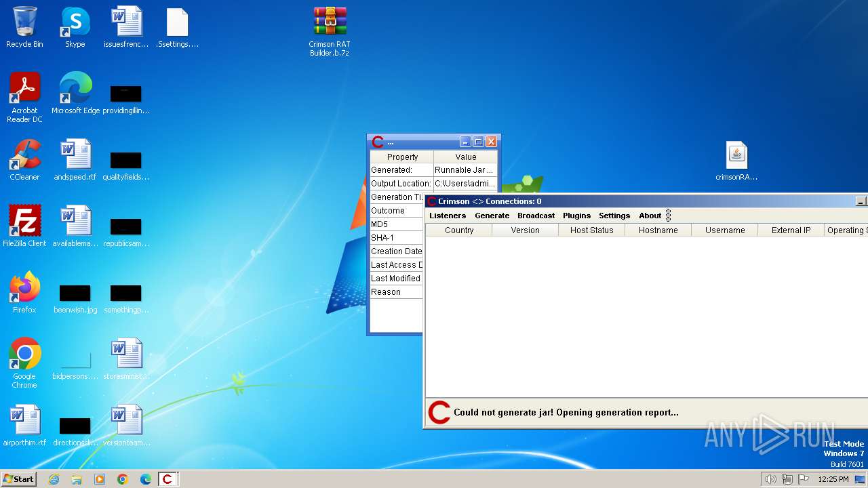Sort connections by Username column
Screen dimensions: 868x488
[725, 230]
